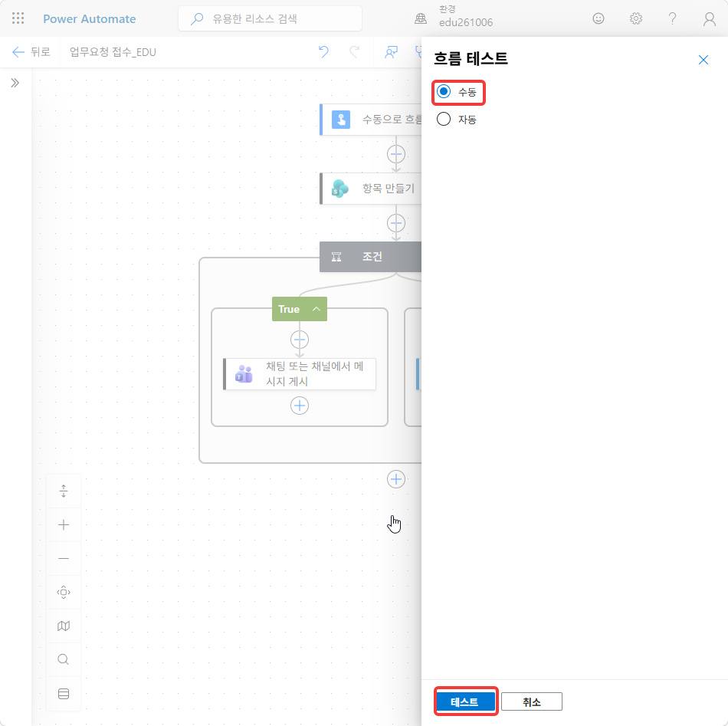Toggle the minimap canvas tool
The width and height of the screenshot is (728, 726).
(x=64, y=626)
